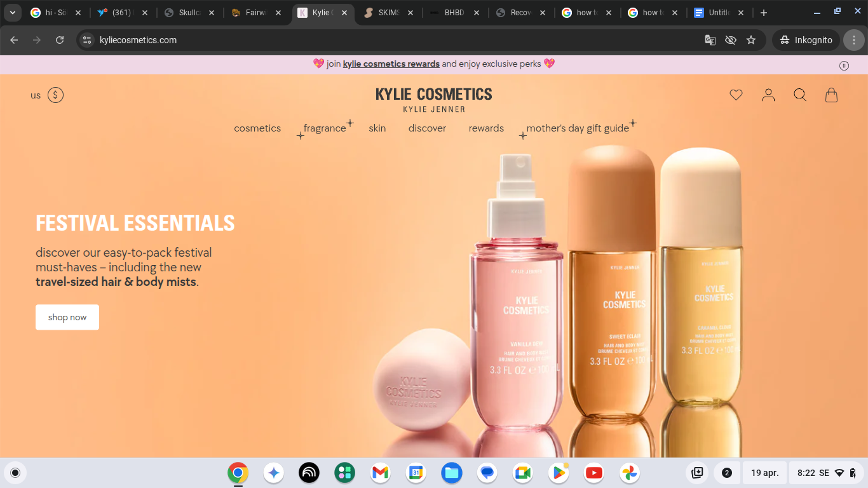Open the Files app from the shelf
This screenshot has height=488, width=868.
click(452, 473)
